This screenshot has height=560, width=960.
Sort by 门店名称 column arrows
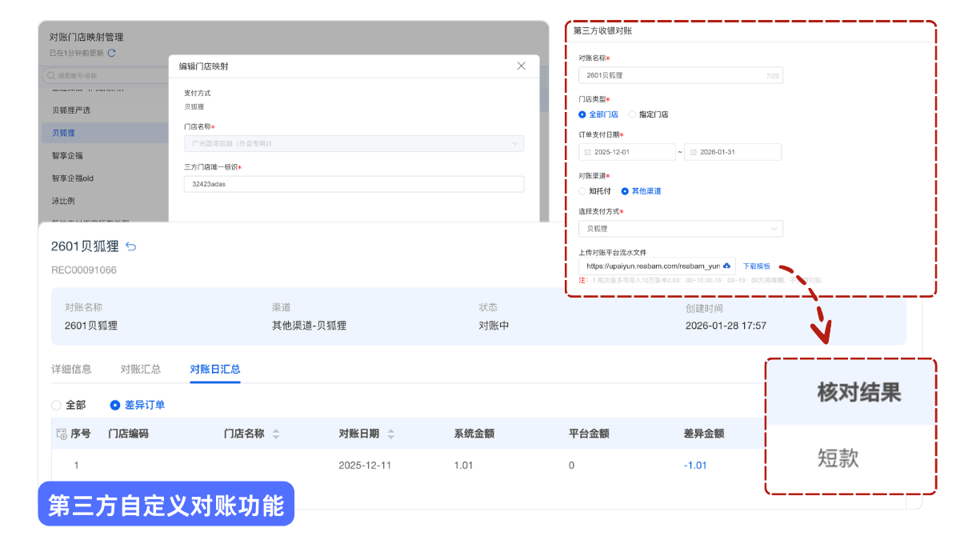[x=276, y=434]
